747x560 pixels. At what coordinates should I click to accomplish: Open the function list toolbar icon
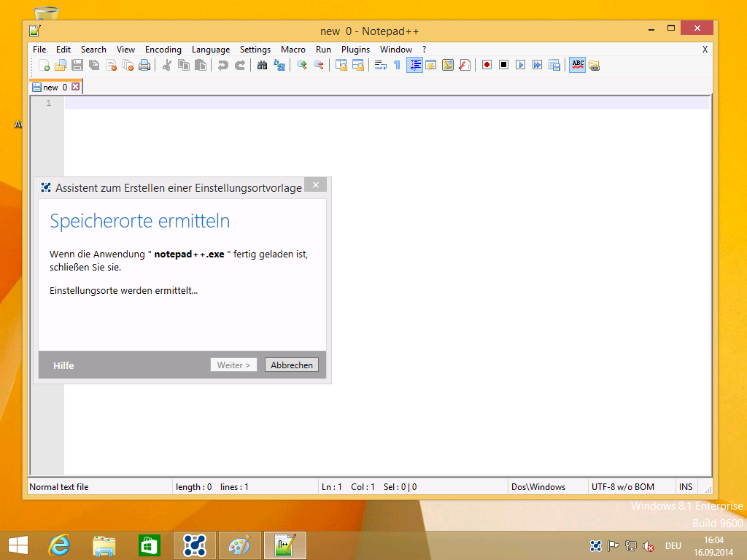click(465, 65)
